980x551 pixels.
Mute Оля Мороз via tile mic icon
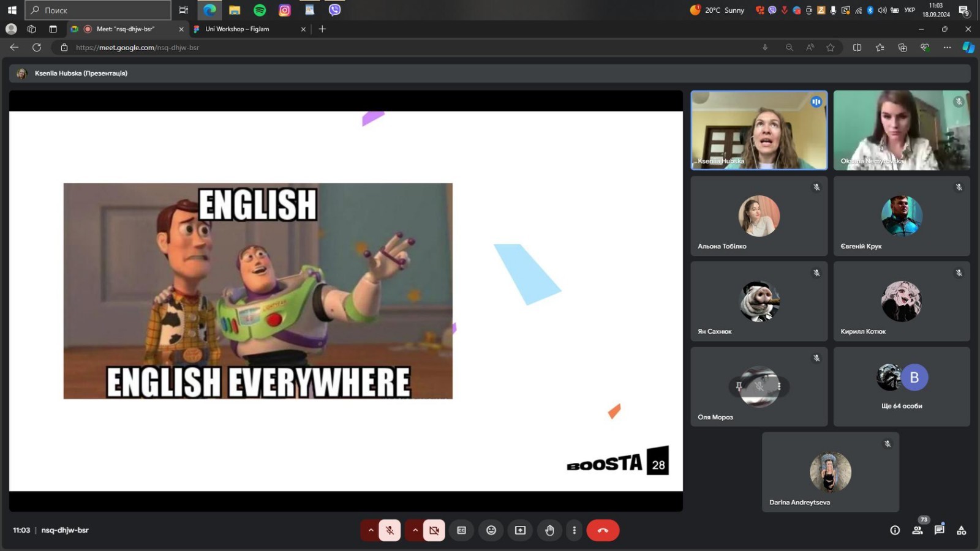pyautogui.click(x=759, y=386)
